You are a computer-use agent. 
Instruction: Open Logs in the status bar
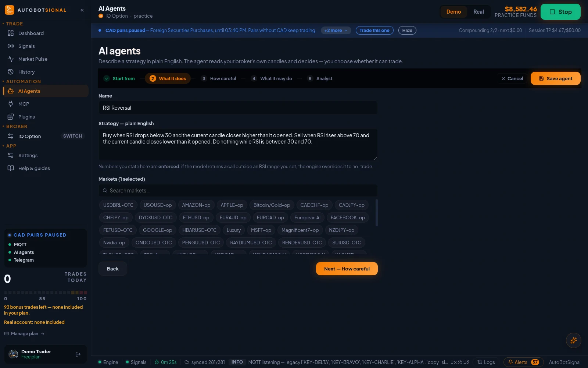pos(486,362)
